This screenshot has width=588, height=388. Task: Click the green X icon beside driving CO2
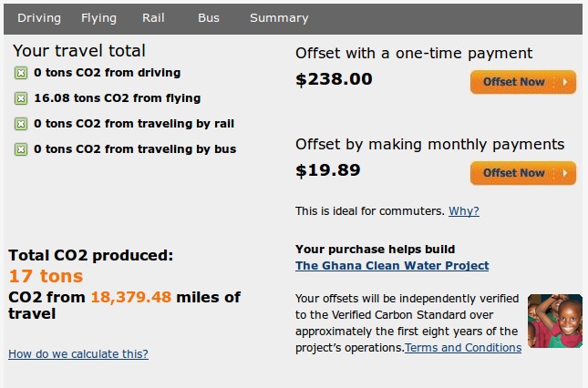point(21,73)
